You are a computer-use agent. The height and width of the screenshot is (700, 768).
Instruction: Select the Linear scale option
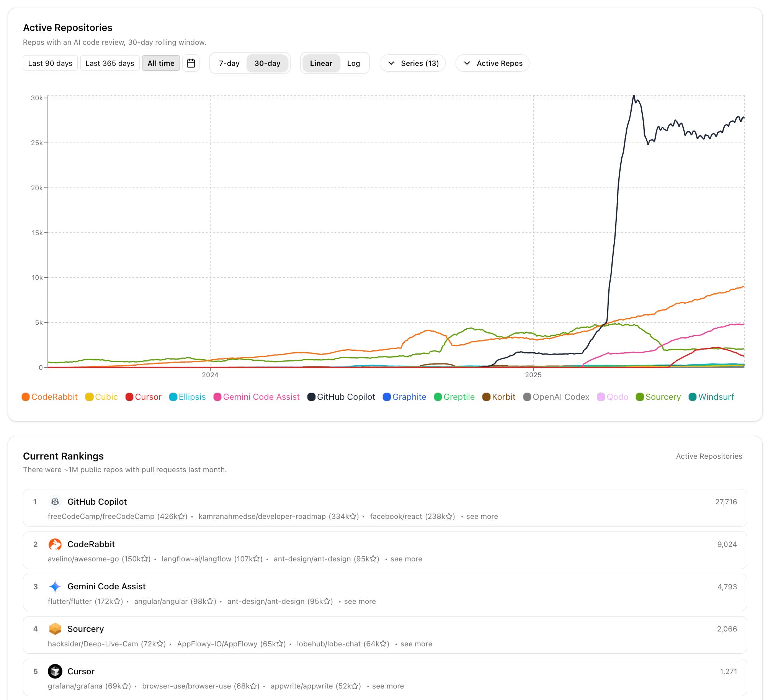pyautogui.click(x=321, y=63)
